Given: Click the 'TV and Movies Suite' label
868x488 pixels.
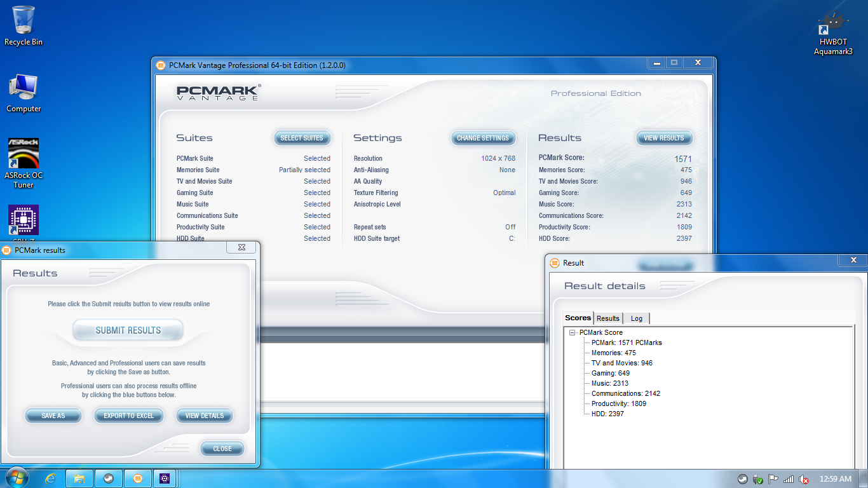Looking at the screenshot, I should coord(205,181).
